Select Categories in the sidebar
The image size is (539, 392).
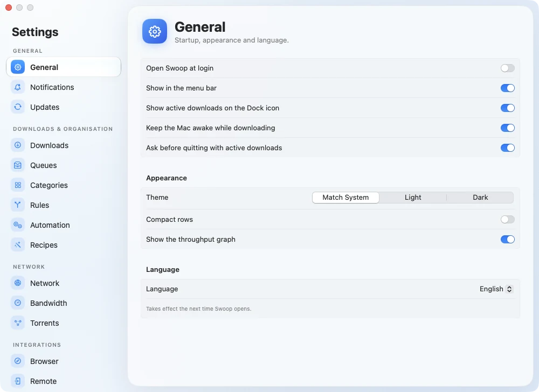[x=64, y=185]
